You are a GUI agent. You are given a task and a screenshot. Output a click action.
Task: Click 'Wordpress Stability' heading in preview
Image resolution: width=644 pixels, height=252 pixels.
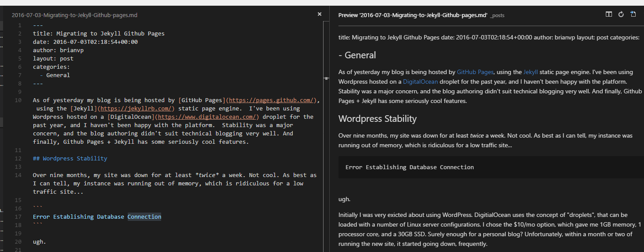[x=378, y=119]
